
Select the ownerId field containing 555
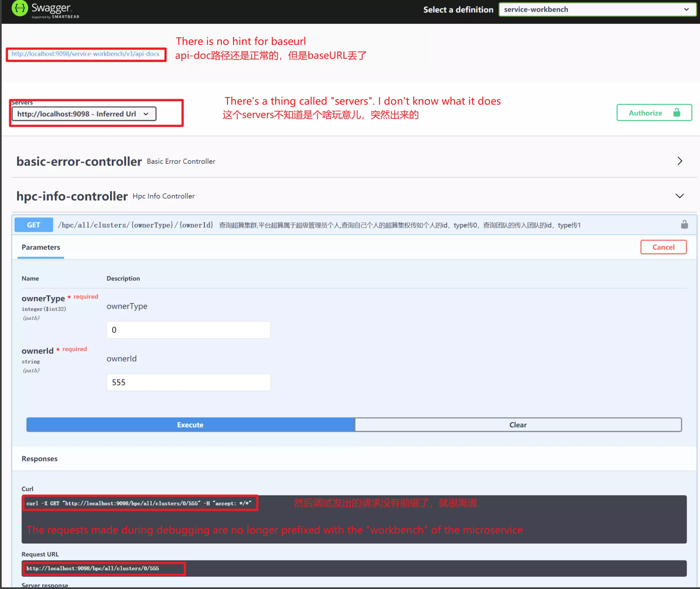click(x=188, y=382)
